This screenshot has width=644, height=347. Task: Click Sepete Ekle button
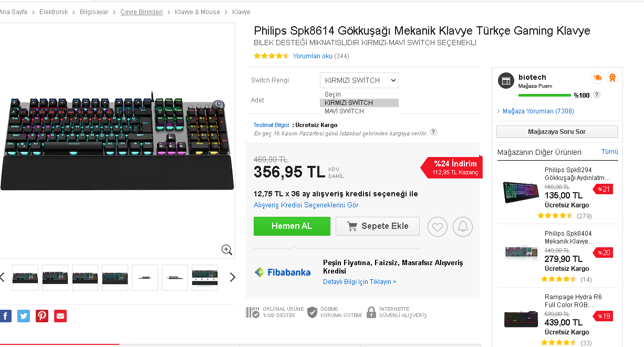[x=378, y=226]
